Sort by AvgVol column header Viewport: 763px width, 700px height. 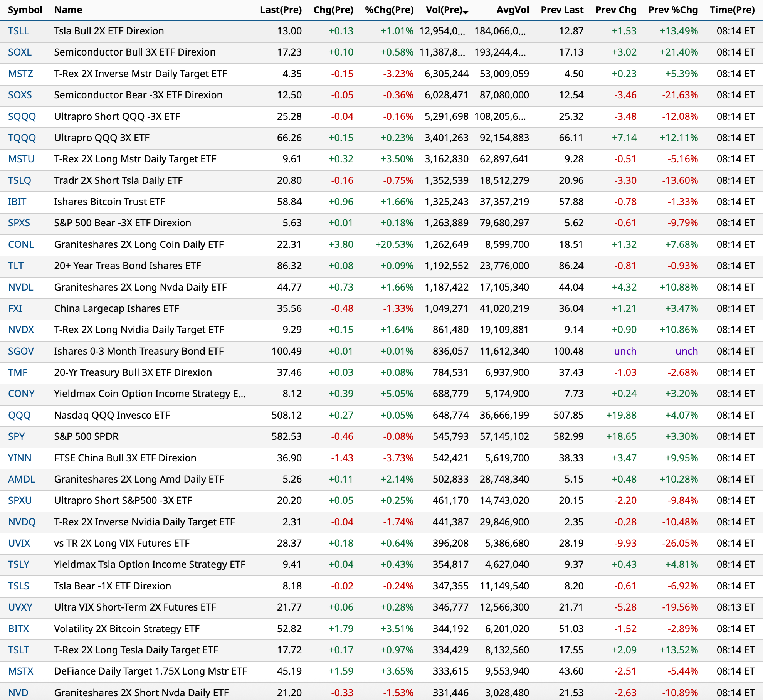point(513,10)
